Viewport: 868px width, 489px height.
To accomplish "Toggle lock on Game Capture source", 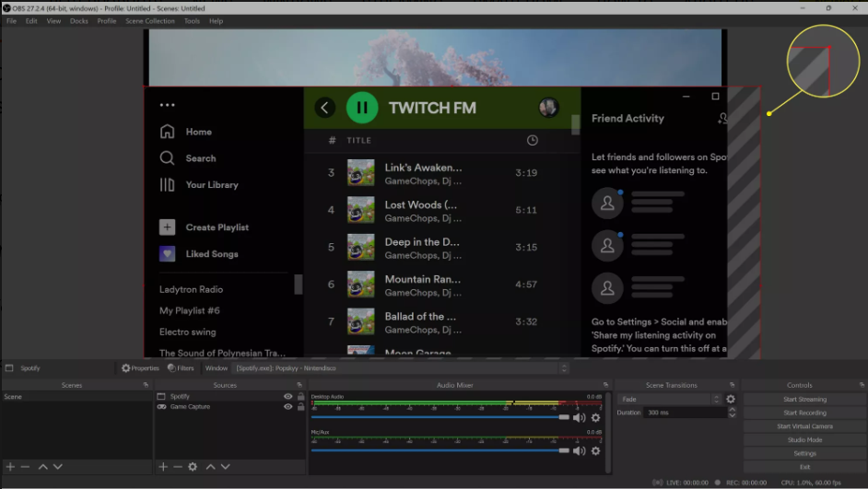I will tap(300, 406).
